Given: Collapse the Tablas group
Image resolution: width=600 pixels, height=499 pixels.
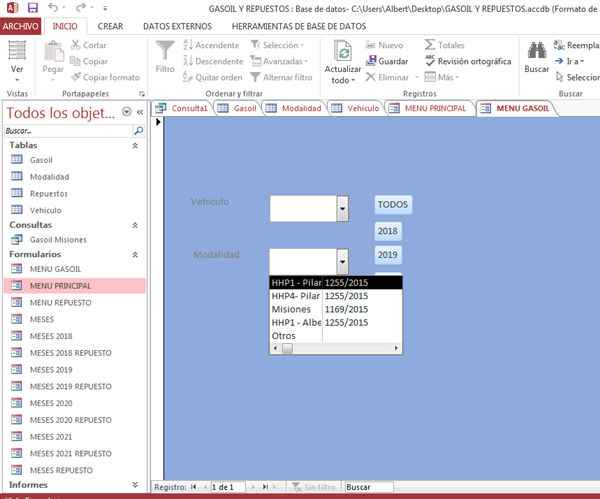Looking at the screenshot, I should point(135,145).
